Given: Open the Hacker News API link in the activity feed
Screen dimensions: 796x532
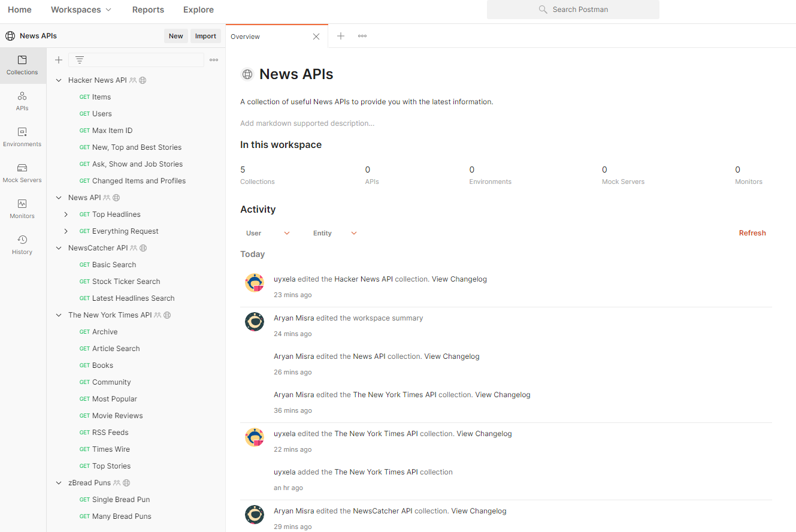Looking at the screenshot, I should pos(364,279).
